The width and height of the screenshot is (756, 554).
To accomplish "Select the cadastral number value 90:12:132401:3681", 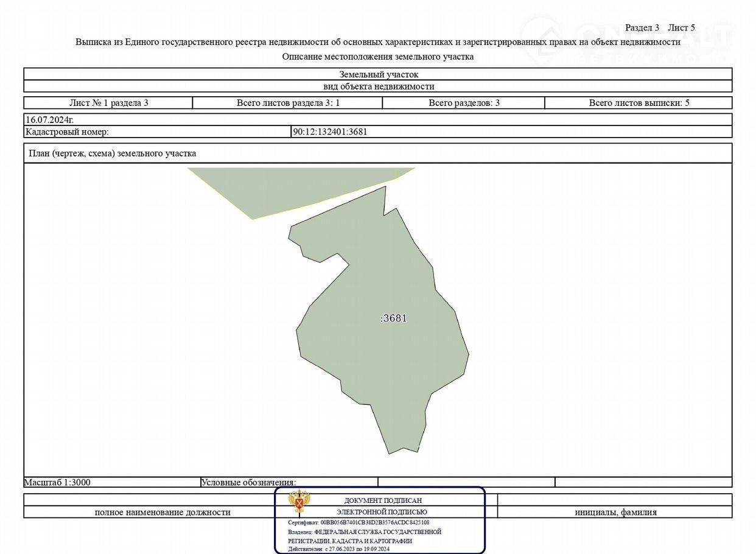I will (330, 131).
